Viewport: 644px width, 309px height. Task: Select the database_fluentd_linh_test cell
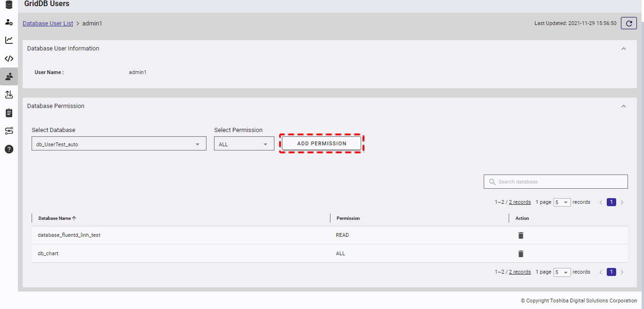(x=69, y=235)
